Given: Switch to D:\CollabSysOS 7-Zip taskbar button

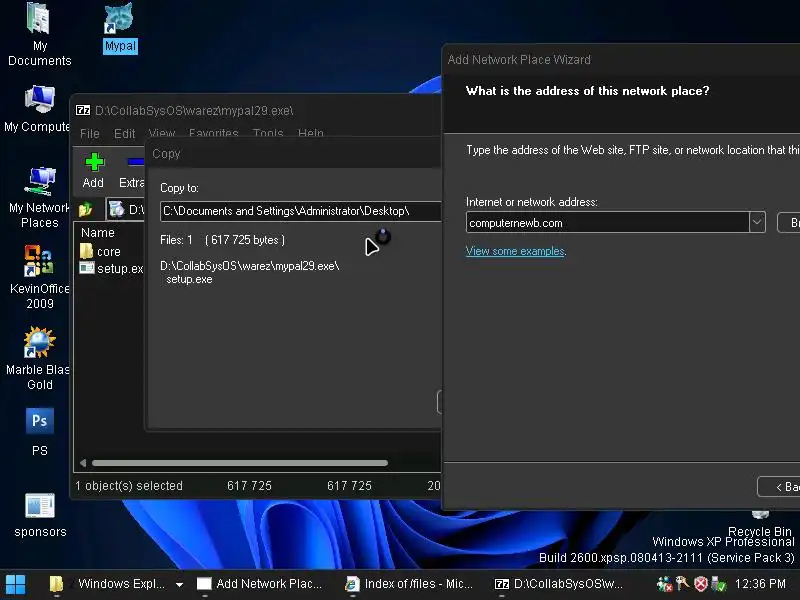Looking at the screenshot, I should pos(559,584).
